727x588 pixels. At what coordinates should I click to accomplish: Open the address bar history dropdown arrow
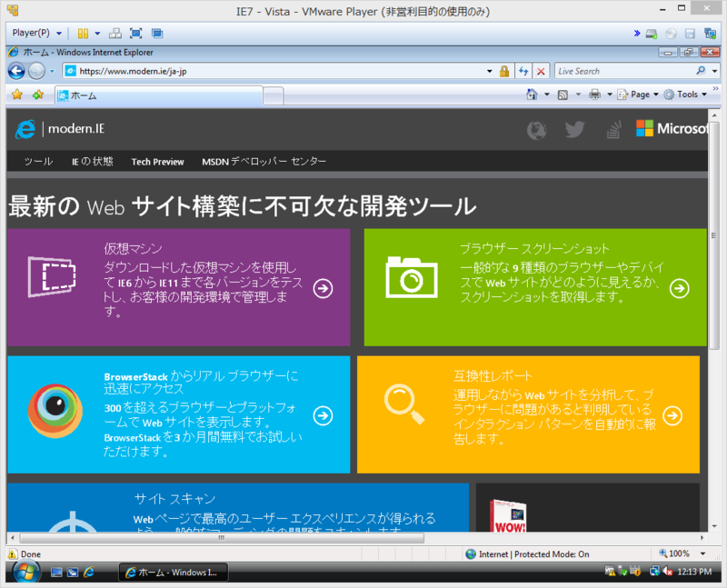[490, 71]
